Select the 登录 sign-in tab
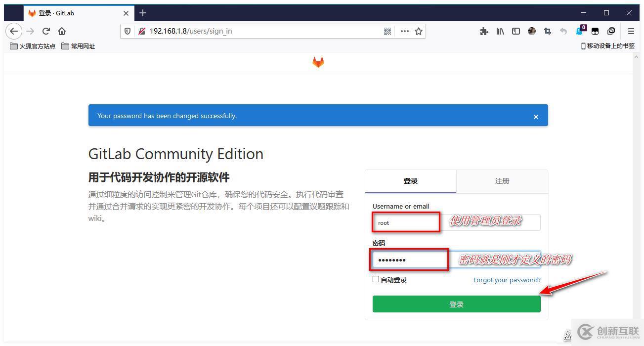The height and width of the screenshot is (346, 644). click(410, 181)
